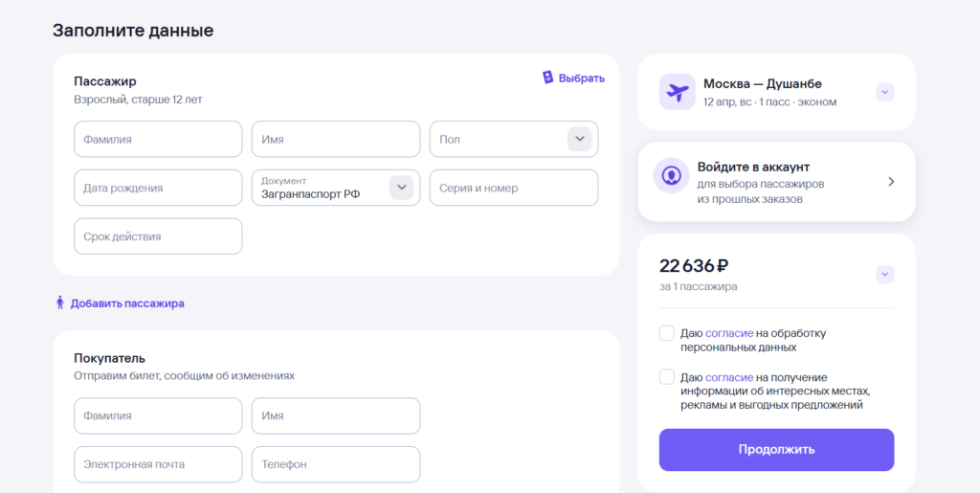
Task: Click Отправим билет, сообщим об изменениях text
Action: (x=185, y=375)
